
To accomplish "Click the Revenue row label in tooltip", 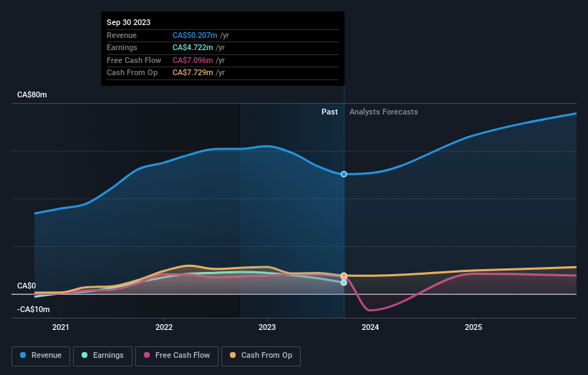I will click(x=122, y=35).
